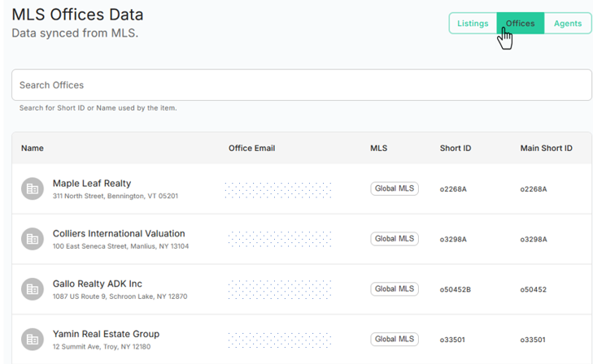The image size is (593, 364).
Task: Click the Office Email column header
Action: tap(251, 149)
